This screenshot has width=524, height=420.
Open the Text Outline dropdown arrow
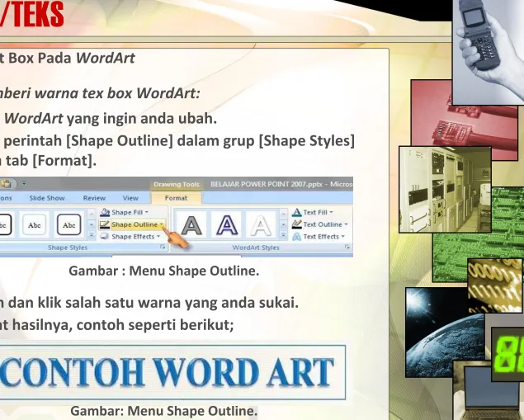coord(346,224)
